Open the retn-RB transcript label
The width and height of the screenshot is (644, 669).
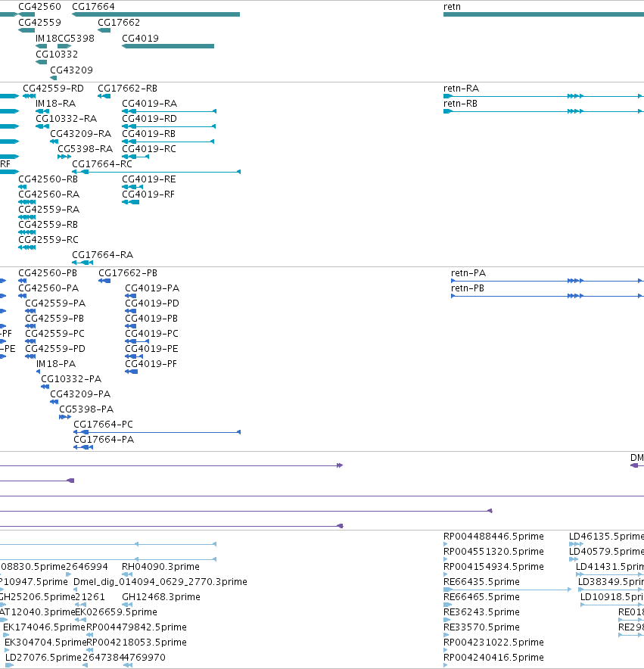[461, 104]
